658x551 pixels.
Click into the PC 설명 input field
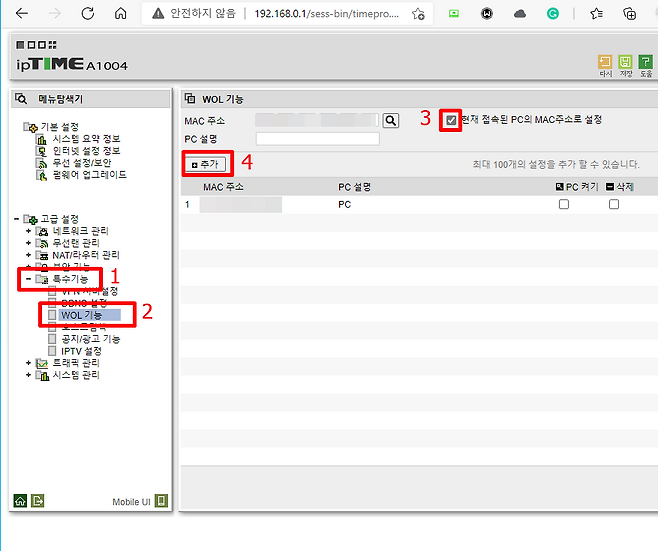click(x=318, y=139)
